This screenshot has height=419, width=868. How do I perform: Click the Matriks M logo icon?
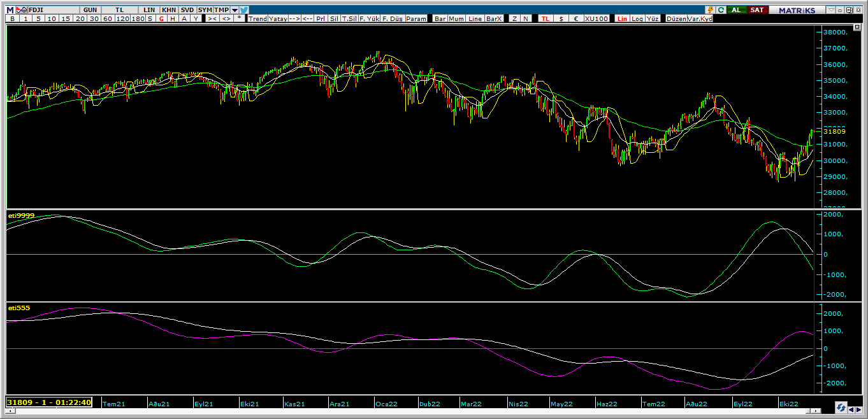point(10,10)
